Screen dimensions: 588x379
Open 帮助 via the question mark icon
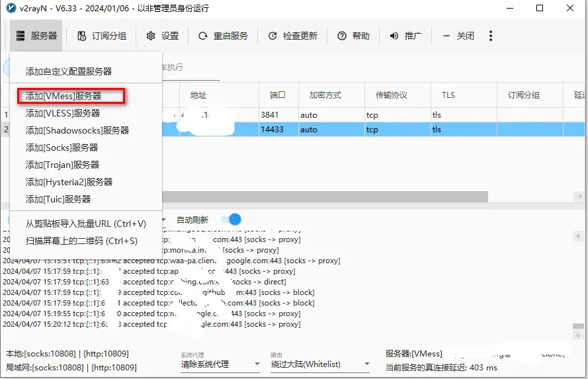pos(342,36)
